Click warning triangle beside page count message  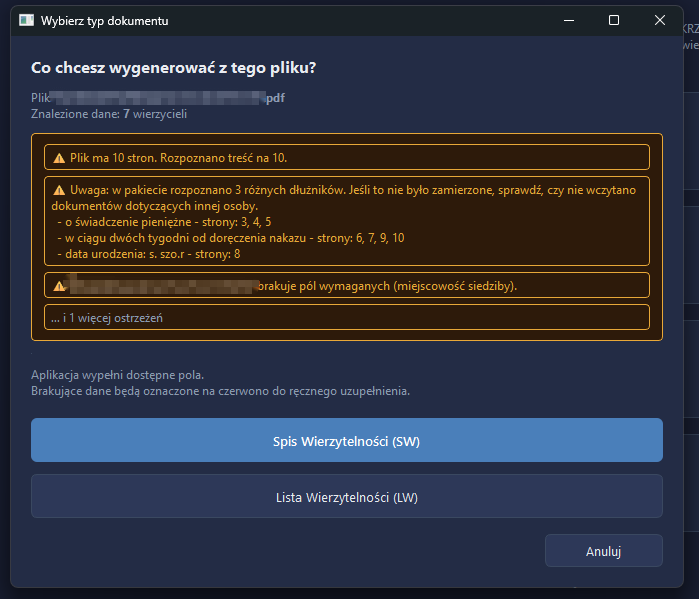59,158
